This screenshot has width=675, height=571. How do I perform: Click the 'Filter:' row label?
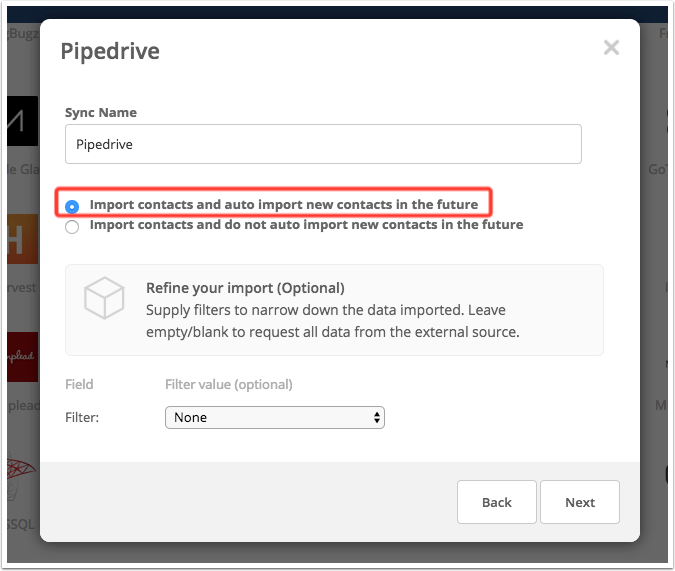tap(82, 417)
